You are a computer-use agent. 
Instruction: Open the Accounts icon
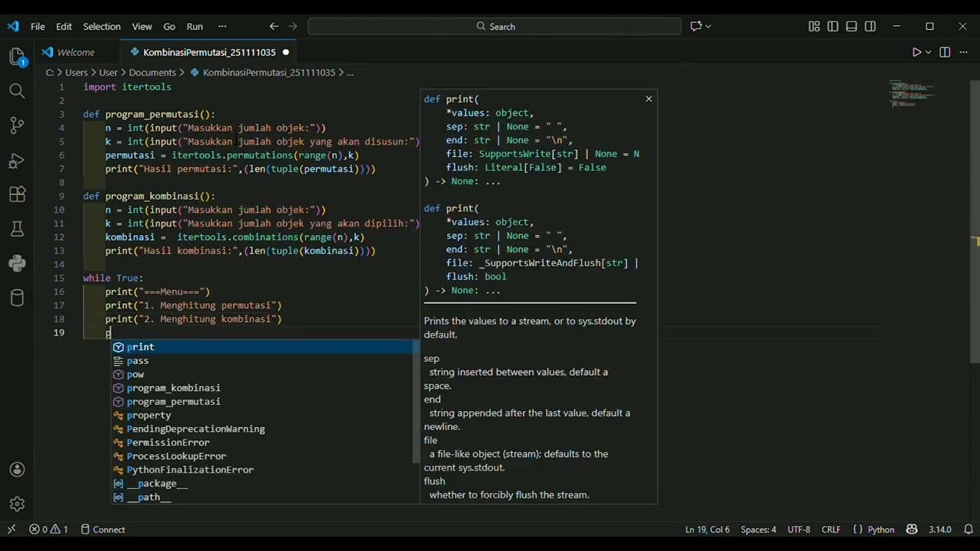[17, 470]
